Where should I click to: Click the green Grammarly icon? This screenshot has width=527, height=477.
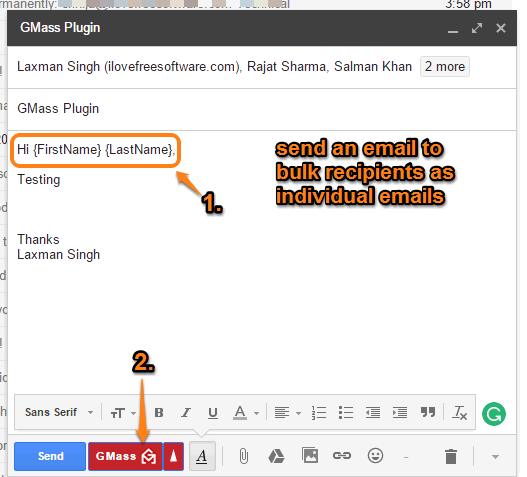494,414
